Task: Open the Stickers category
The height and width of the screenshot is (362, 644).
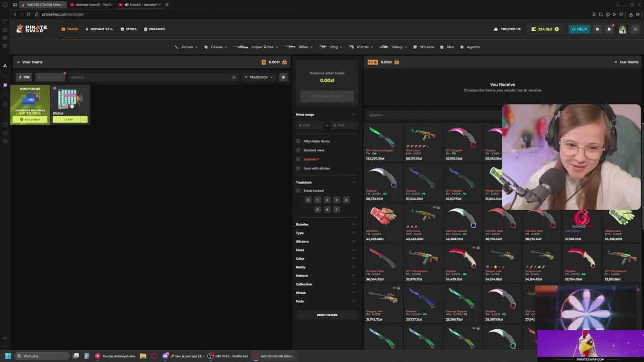Action: tap(424, 47)
